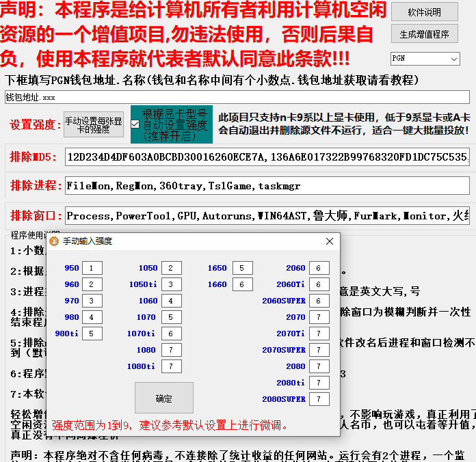Select the 1650 intensity box
Screen dimensions: 476x462
point(243,268)
